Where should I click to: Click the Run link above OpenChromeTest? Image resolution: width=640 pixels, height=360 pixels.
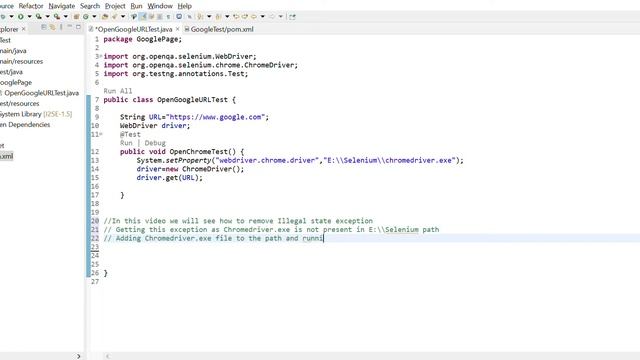point(126,143)
